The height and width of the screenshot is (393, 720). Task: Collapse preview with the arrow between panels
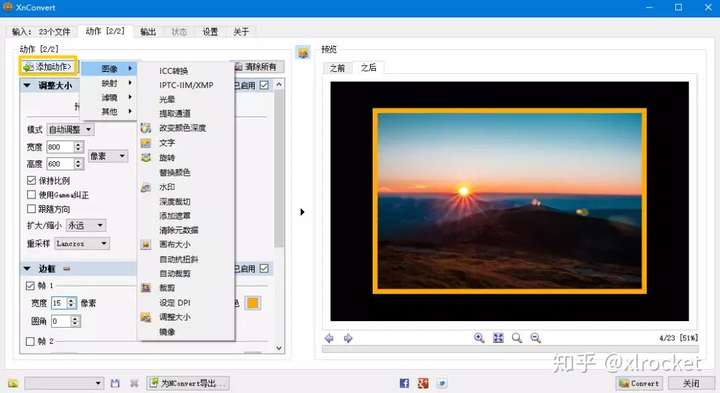point(302,212)
